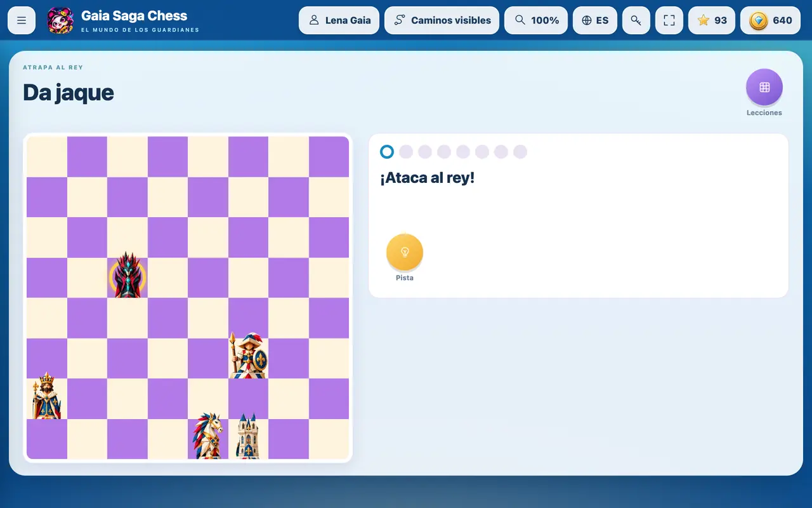The width and height of the screenshot is (812, 508).
Task: Open the 100% zoom control
Action: point(536,20)
